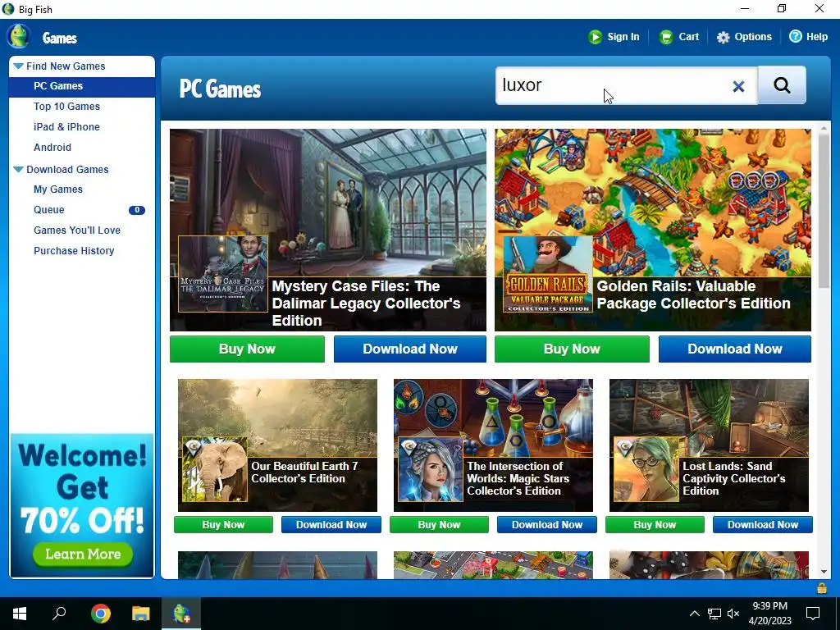View Purchase History

pos(74,251)
